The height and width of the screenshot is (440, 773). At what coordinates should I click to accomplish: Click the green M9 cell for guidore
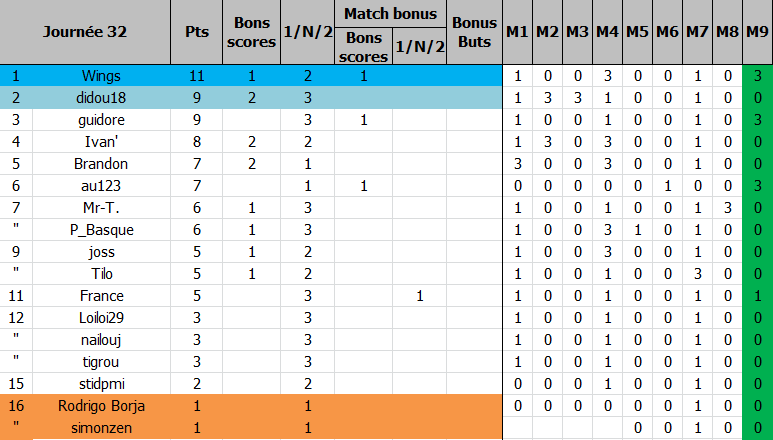point(758,120)
